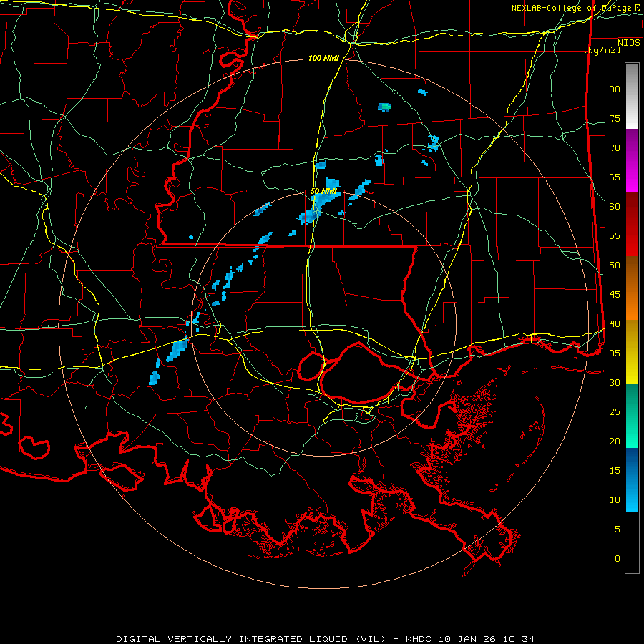This screenshot has width=644, height=644.
Task: Click the 10:34 time stamp in the caption
Action: click(520, 639)
